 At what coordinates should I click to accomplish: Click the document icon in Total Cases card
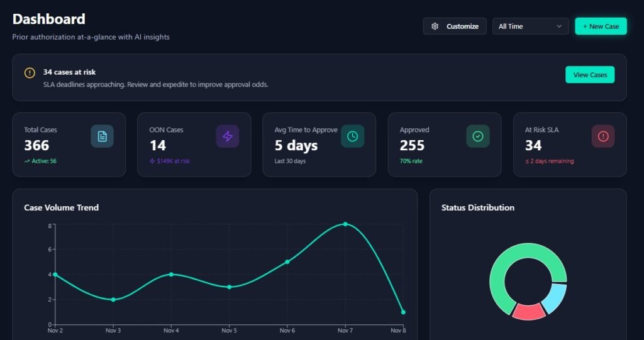pyautogui.click(x=102, y=136)
